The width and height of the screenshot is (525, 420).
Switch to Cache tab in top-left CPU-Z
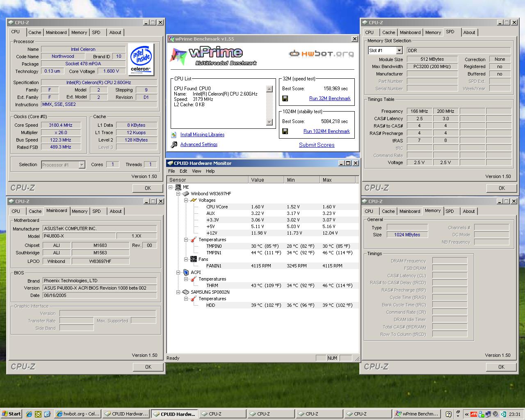point(35,32)
